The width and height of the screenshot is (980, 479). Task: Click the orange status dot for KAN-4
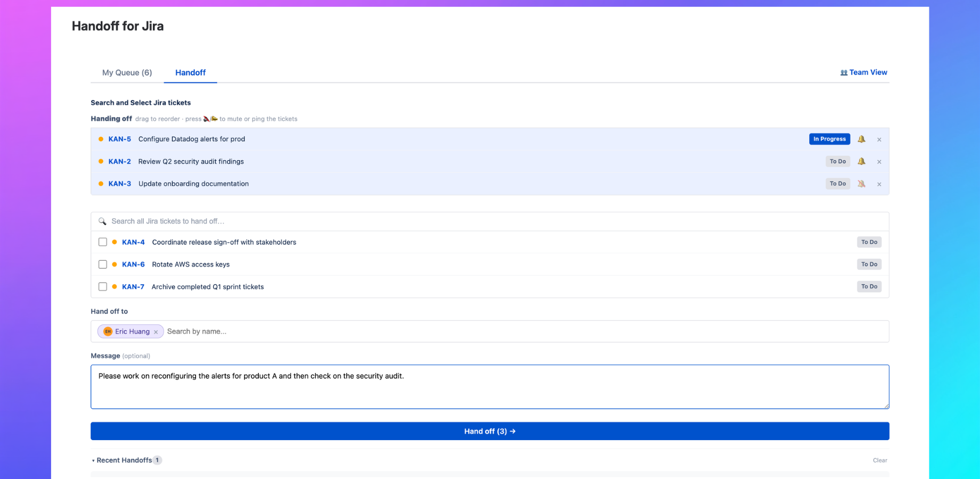[x=115, y=242]
